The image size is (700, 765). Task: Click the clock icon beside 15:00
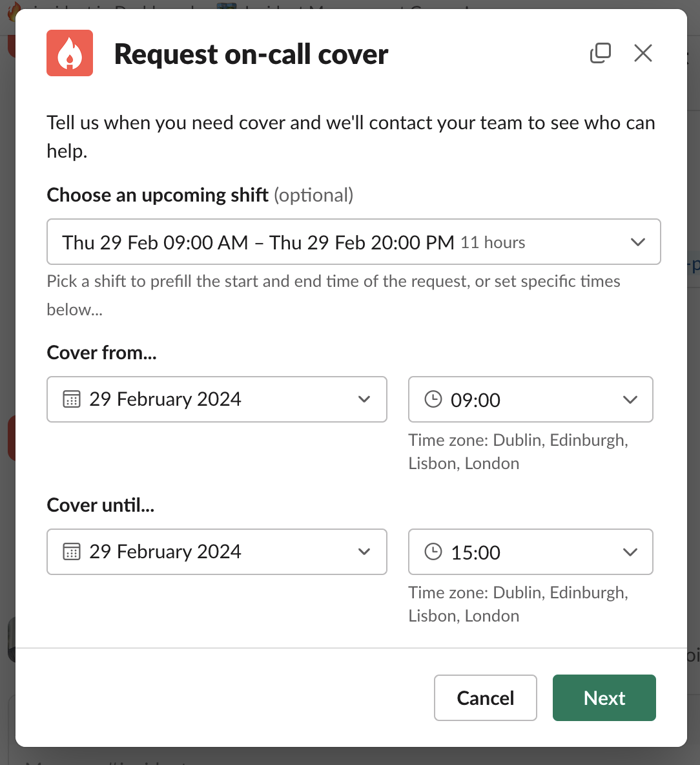click(x=433, y=552)
